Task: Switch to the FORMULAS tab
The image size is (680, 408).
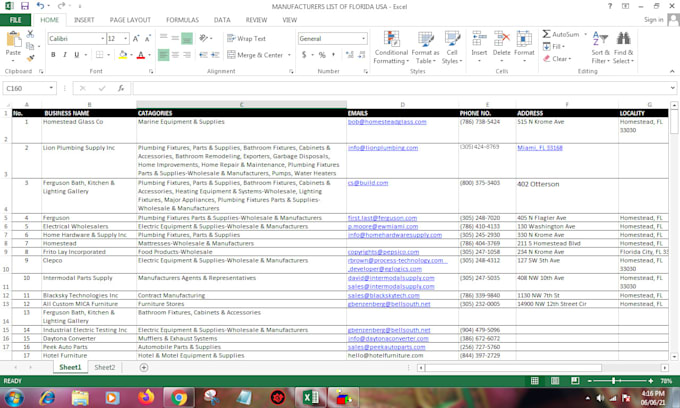Action: point(182,20)
